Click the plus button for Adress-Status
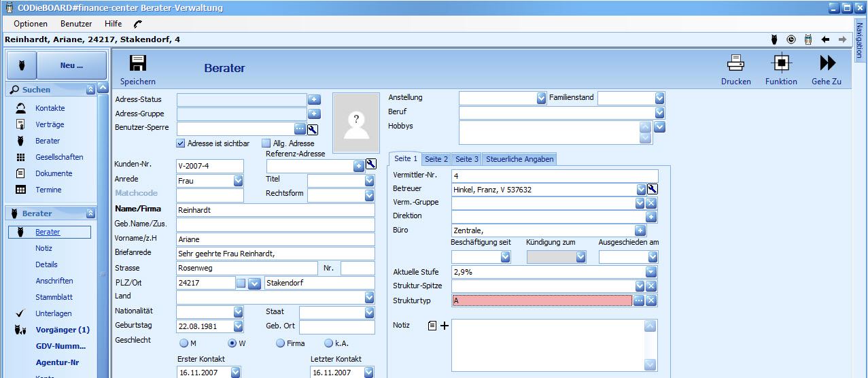Image resolution: width=868 pixels, height=378 pixels. (314, 99)
